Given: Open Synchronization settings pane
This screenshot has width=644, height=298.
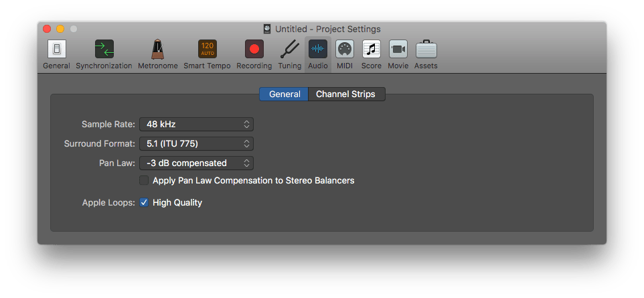Looking at the screenshot, I should 104,50.
